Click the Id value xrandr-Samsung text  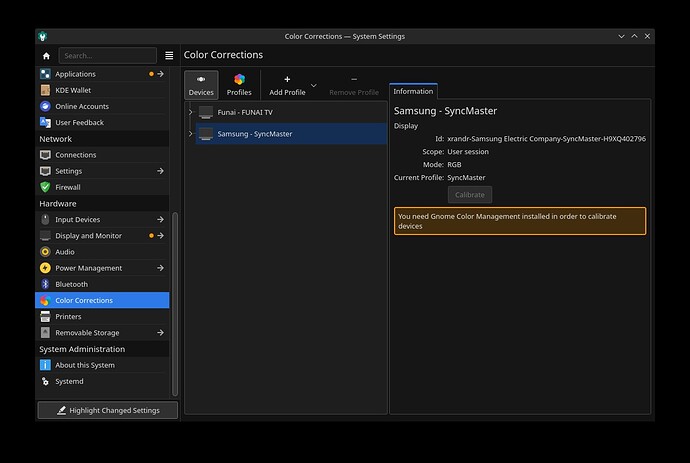(547, 139)
